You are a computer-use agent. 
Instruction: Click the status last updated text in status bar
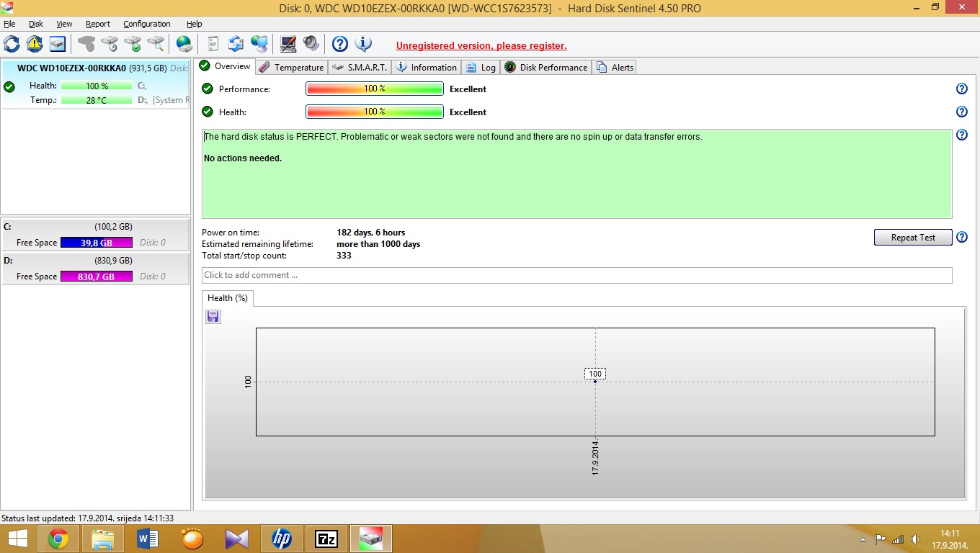click(87, 518)
